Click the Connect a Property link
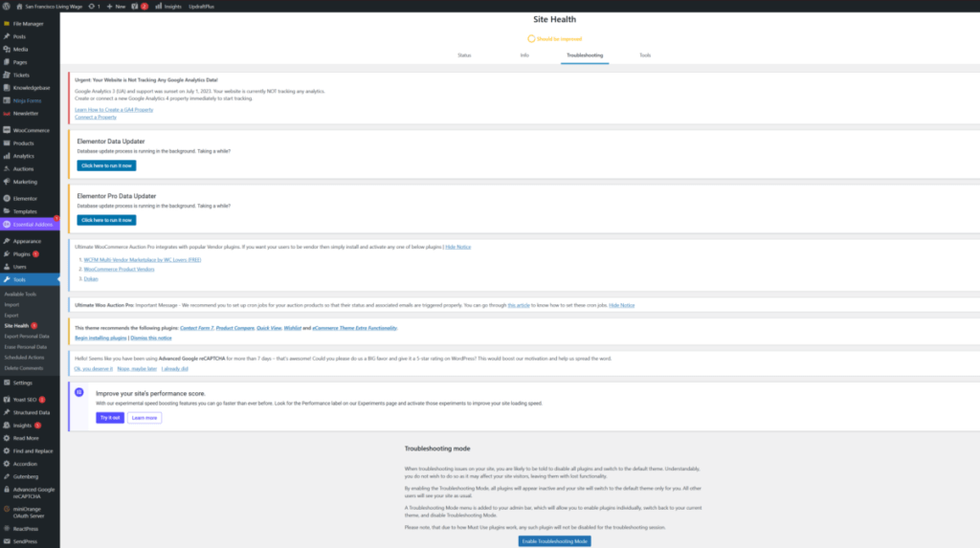 coord(96,117)
